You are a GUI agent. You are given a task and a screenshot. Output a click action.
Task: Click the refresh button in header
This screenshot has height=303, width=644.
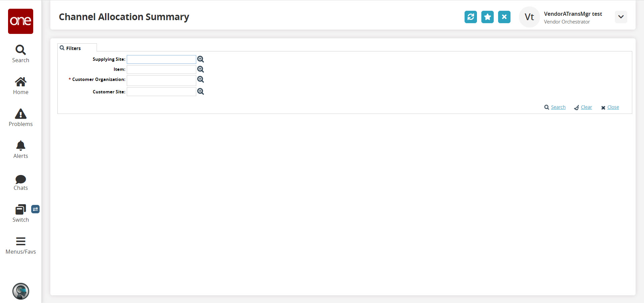471,17
